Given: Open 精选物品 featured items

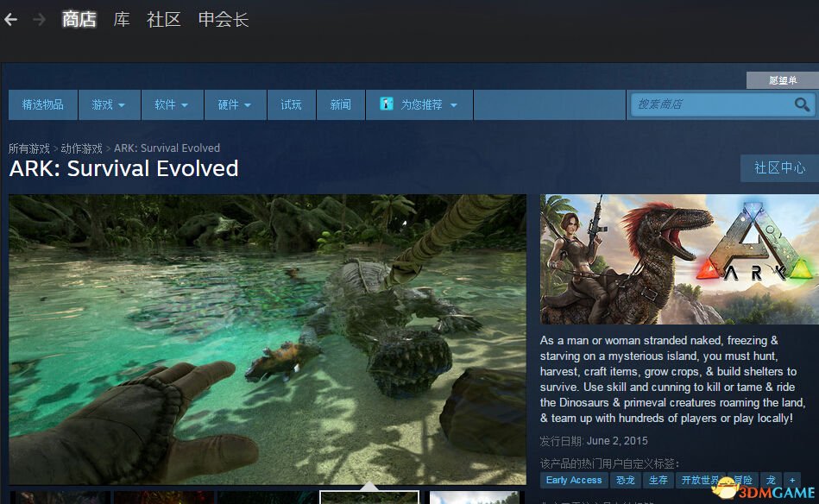Looking at the screenshot, I should (43, 104).
